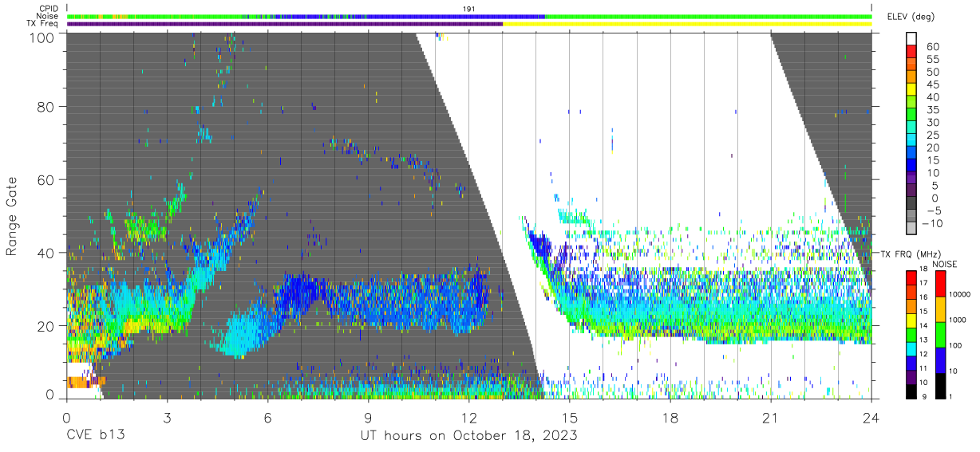Click the x-axis hour label 12
Viewport: 980px width, 452px height.
click(468, 417)
